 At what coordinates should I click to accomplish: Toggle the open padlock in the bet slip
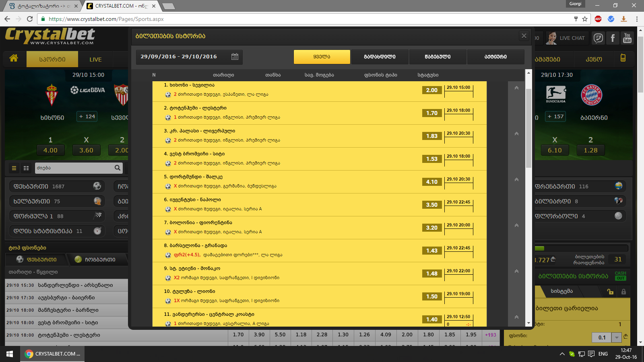click(610, 292)
